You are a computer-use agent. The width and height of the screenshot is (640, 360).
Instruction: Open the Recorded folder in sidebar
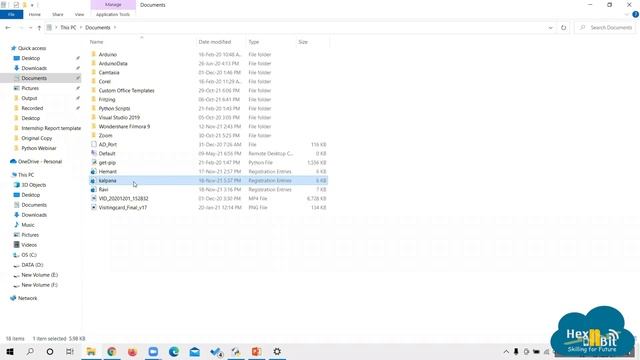[x=32, y=108]
